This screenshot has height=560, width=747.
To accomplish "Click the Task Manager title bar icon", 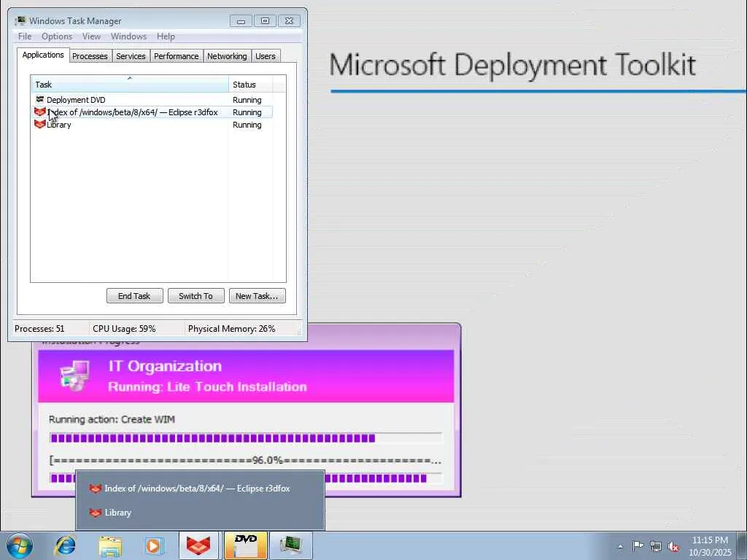I will (20, 20).
